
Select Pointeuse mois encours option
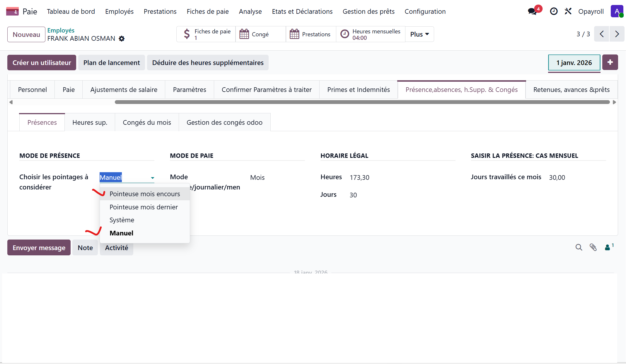coord(145,194)
